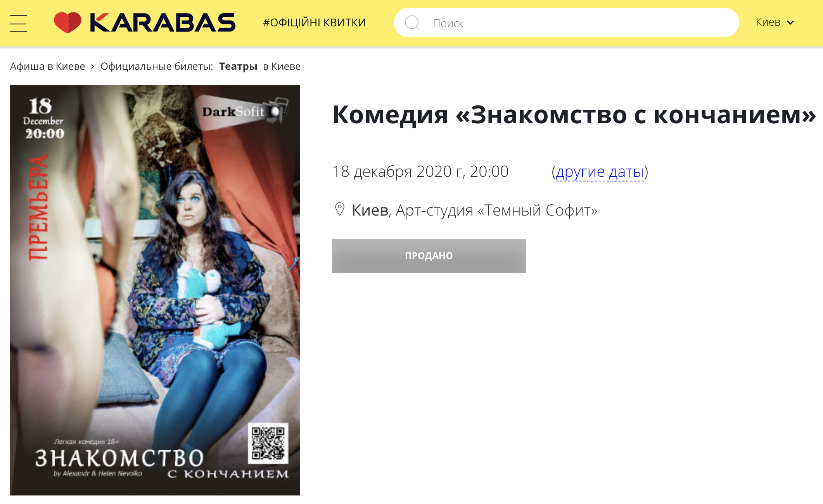This screenshot has width=823, height=504.
Task: Open the hamburger menu
Action: click(x=18, y=23)
